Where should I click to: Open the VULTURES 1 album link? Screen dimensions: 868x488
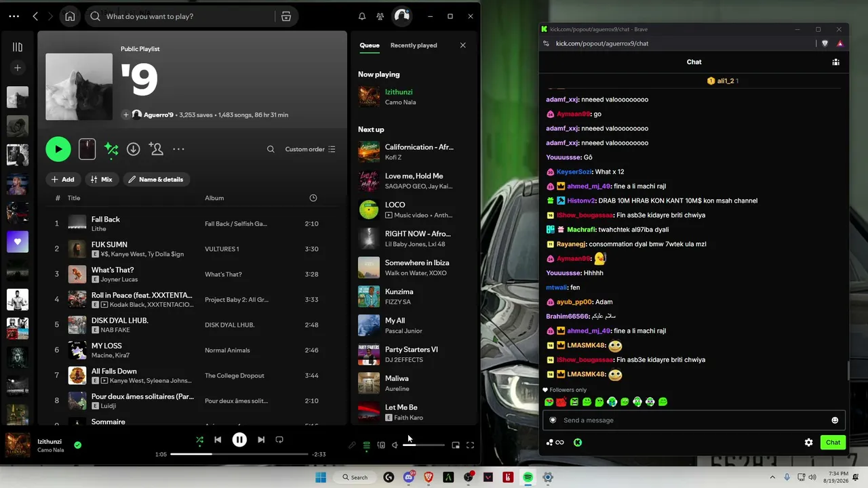(x=222, y=249)
